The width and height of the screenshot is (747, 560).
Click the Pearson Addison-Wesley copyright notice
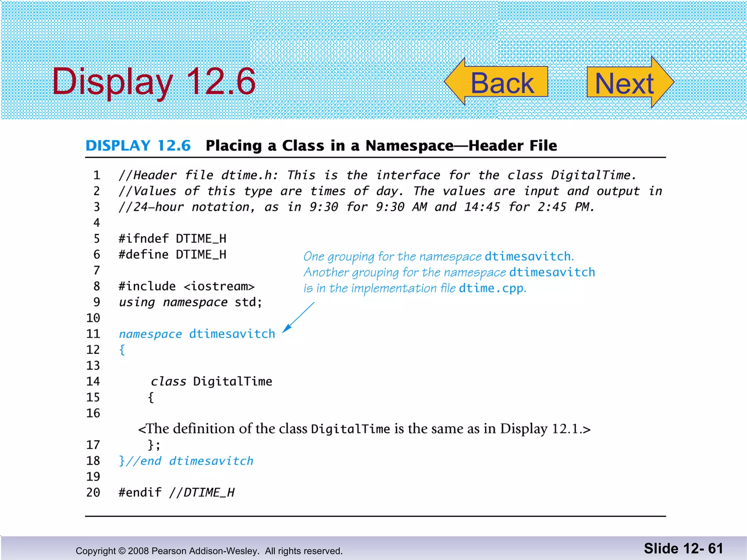coord(209,551)
